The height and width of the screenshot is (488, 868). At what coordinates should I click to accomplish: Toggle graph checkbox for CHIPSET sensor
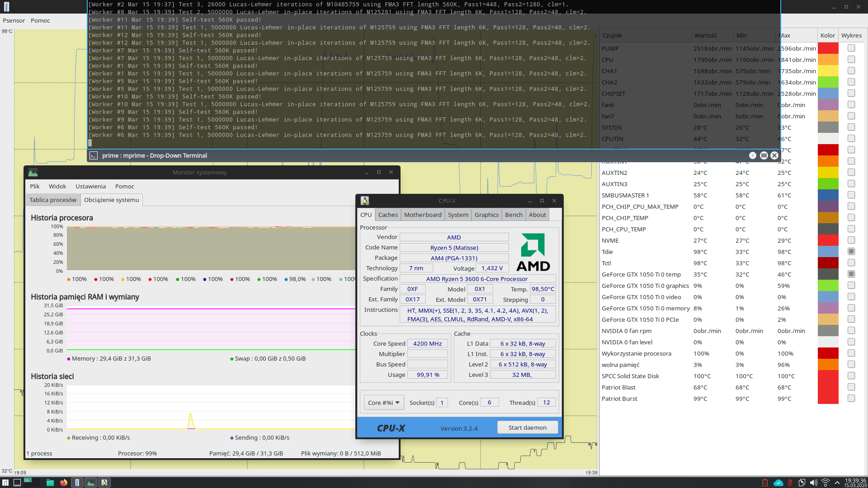coord(851,93)
